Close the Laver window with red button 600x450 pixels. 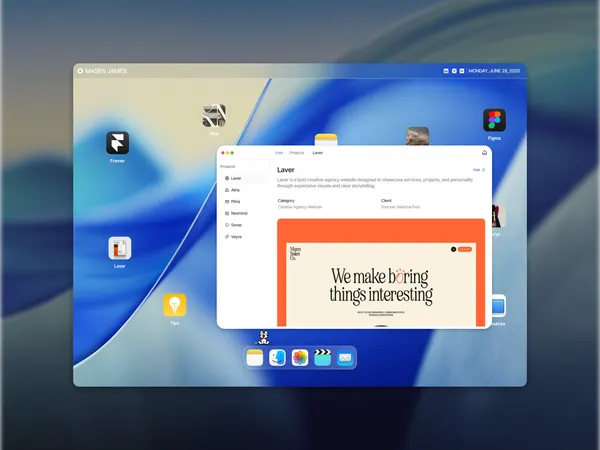tap(223, 153)
